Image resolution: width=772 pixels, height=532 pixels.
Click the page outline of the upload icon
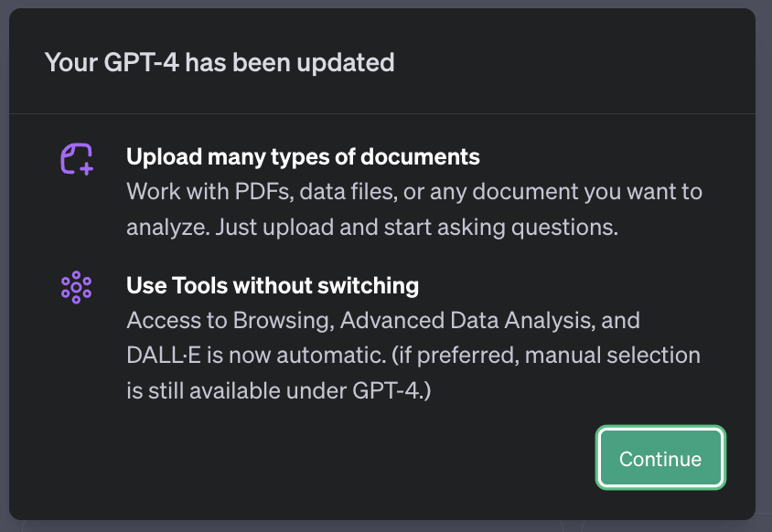click(72, 151)
